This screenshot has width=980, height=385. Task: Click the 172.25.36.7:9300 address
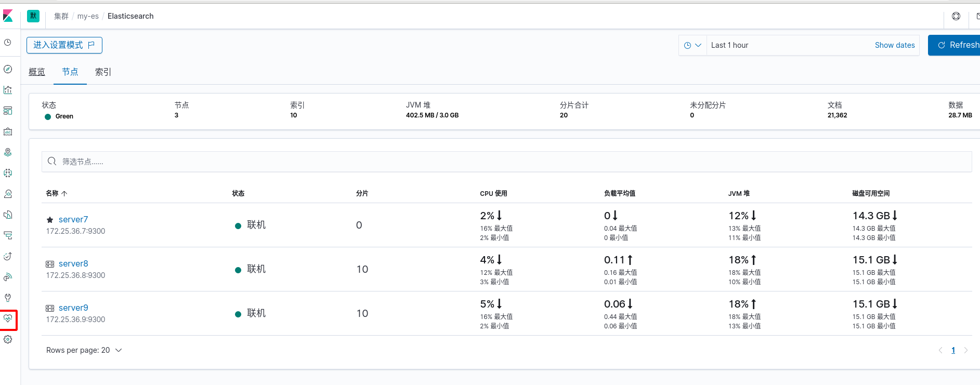click(x=75, y=231)
